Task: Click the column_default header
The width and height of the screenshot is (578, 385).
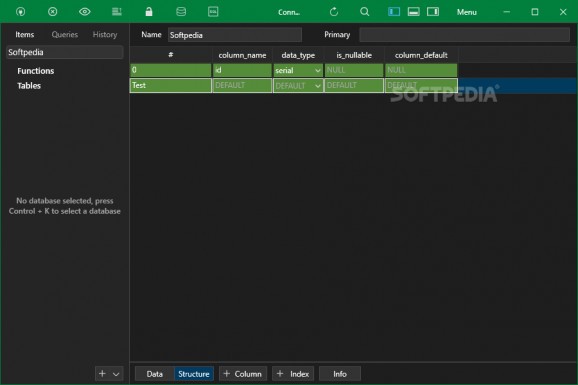Action: (421, 55)
